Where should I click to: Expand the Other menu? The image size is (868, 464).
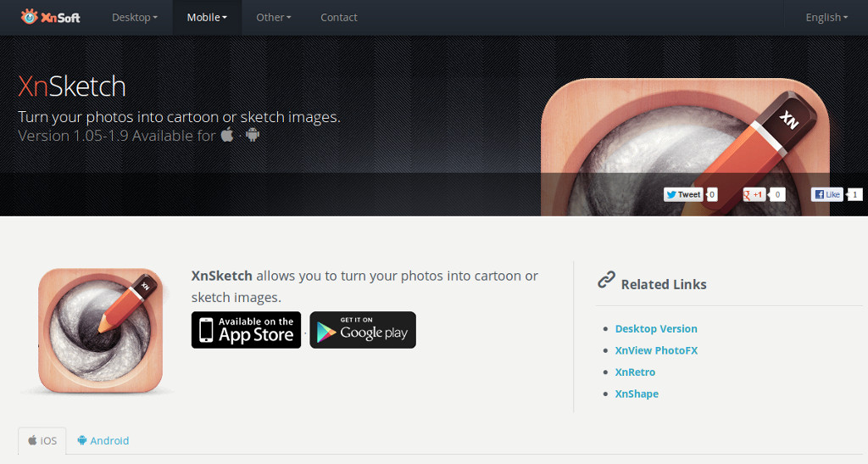pos(274,18)
